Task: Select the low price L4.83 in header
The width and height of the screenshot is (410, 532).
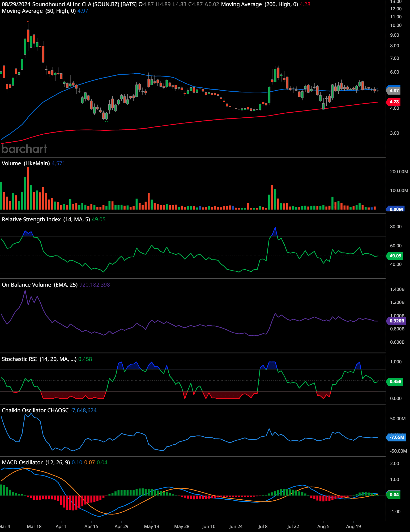Action: pyautogui.click(x=180, y=4)
